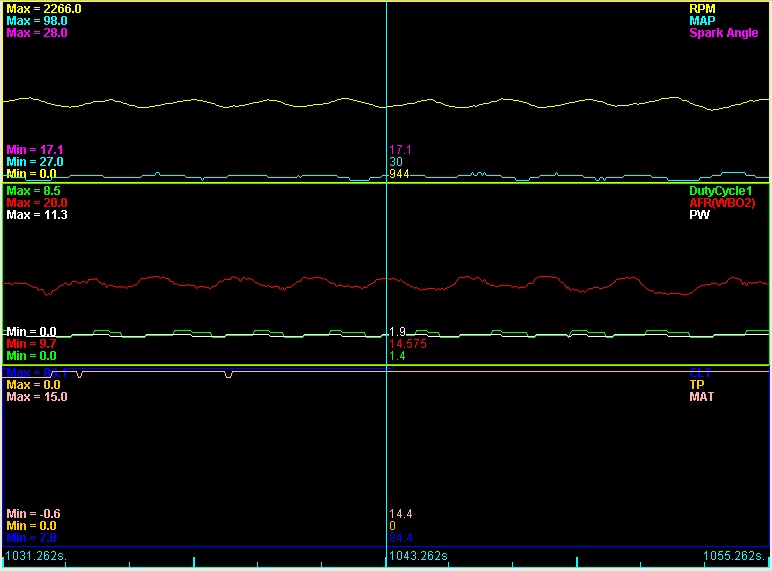Click the Max = 15.0 MAT value
Screen dimensions: 772x571
(37, 397)
